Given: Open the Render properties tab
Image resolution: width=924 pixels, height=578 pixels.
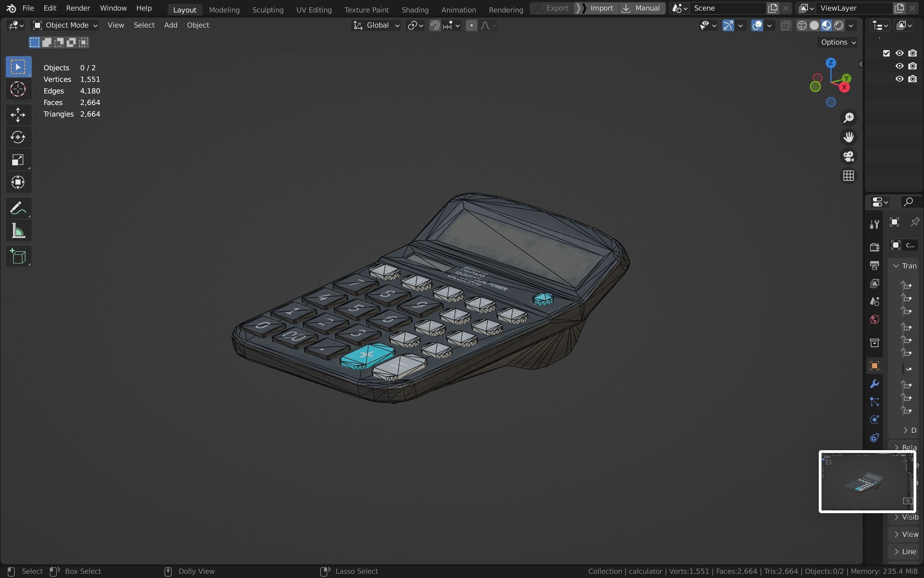Looking at the screenshot, I should point(874,247).
